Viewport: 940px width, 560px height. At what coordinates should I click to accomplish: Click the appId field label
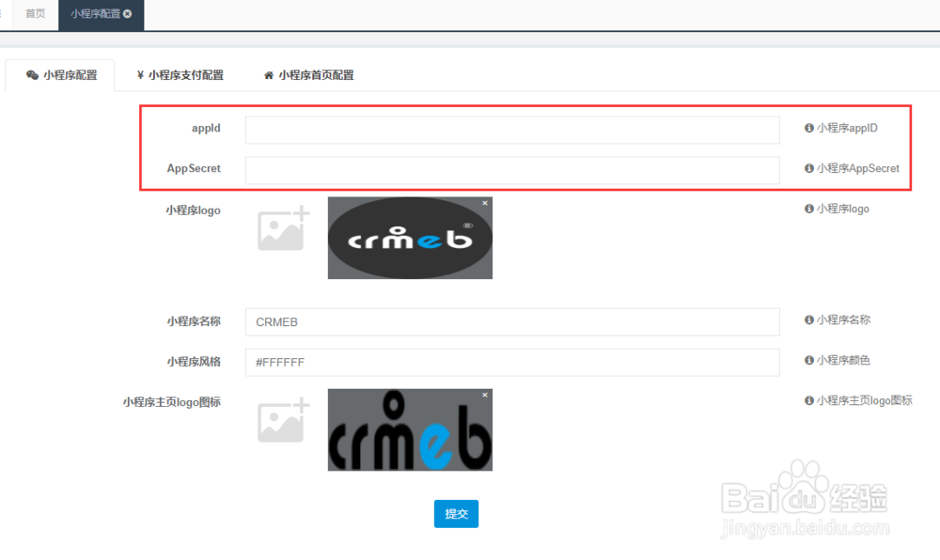[206, 128]
